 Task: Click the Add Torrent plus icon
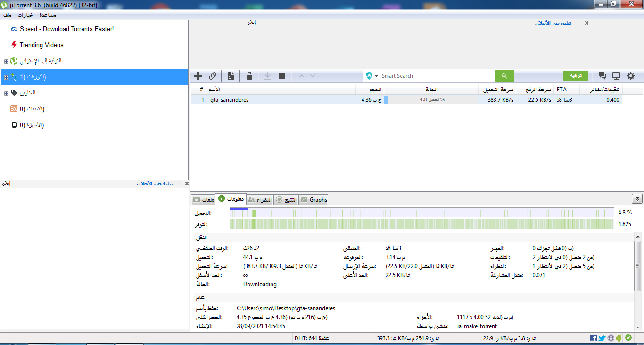[198, 76]
